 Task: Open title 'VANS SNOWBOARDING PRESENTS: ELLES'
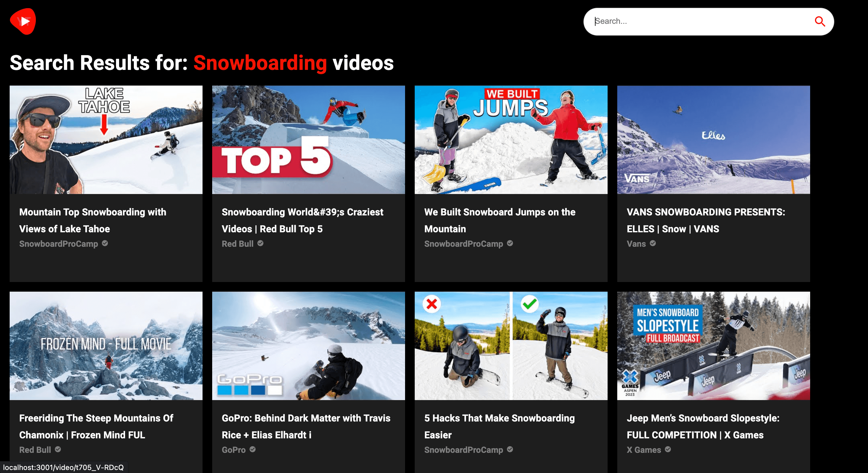(706, 220)
